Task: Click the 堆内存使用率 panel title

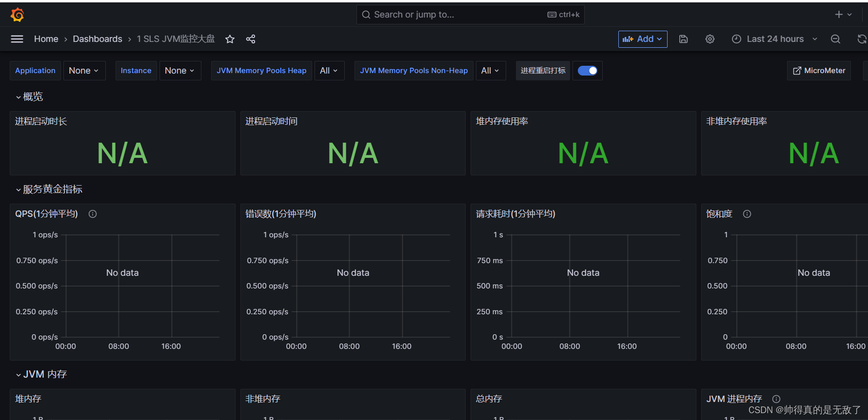Action: (x=502, y=121)
